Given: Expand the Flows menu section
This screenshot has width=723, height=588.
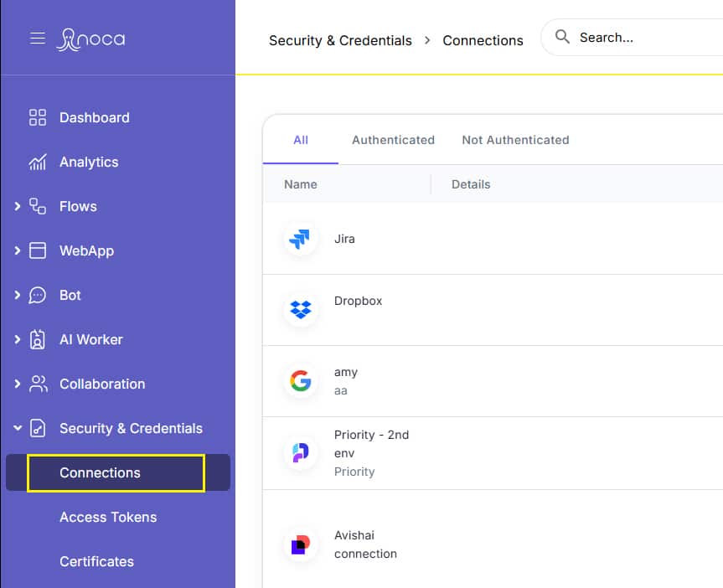Looking at the screenshot, I should [18, 206].
